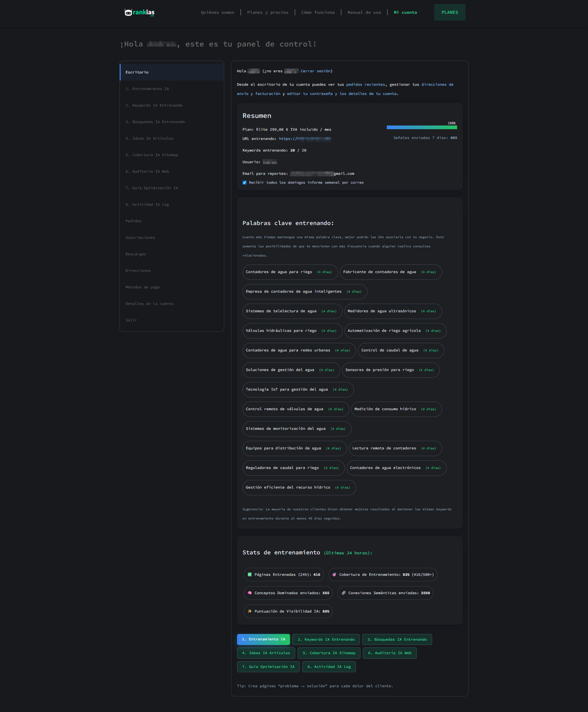The image size is (588, 712).
Task: Click sparkles icon in Puntuación de Visibilidad
Action: tap(250, 611)
